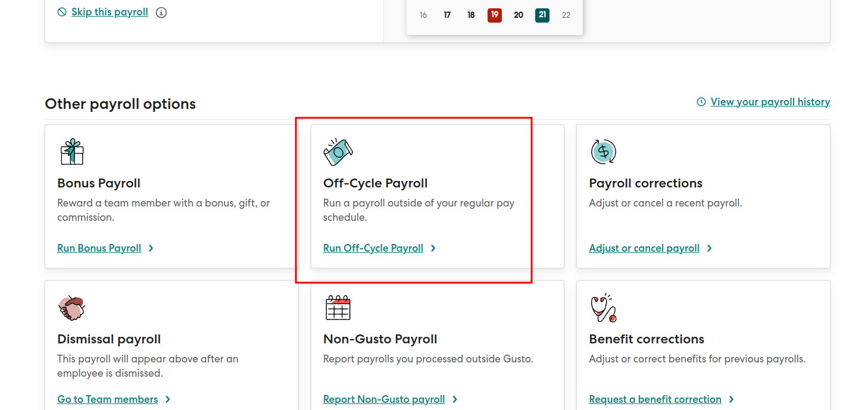
Task: Click the clock icon beside payroll history
Action: 701,102
